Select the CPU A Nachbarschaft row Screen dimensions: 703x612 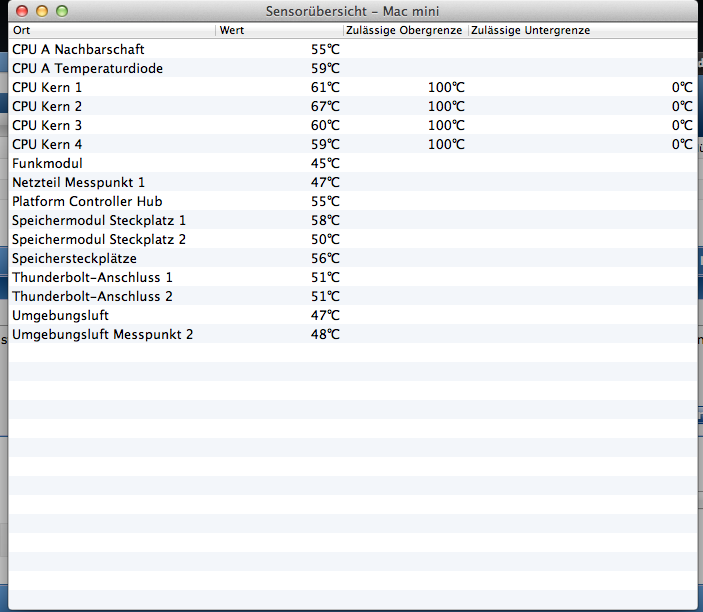(353, 49)
